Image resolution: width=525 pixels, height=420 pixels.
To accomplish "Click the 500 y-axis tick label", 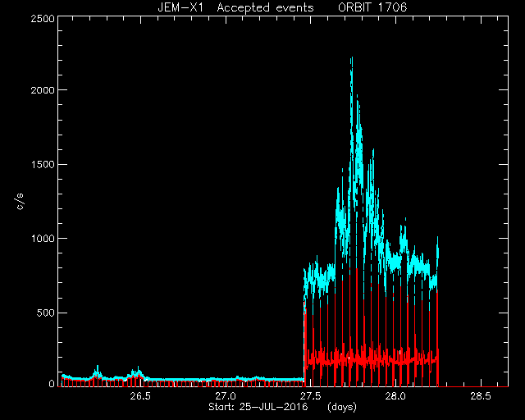I will pyautogui.click(x=46, y=313).
